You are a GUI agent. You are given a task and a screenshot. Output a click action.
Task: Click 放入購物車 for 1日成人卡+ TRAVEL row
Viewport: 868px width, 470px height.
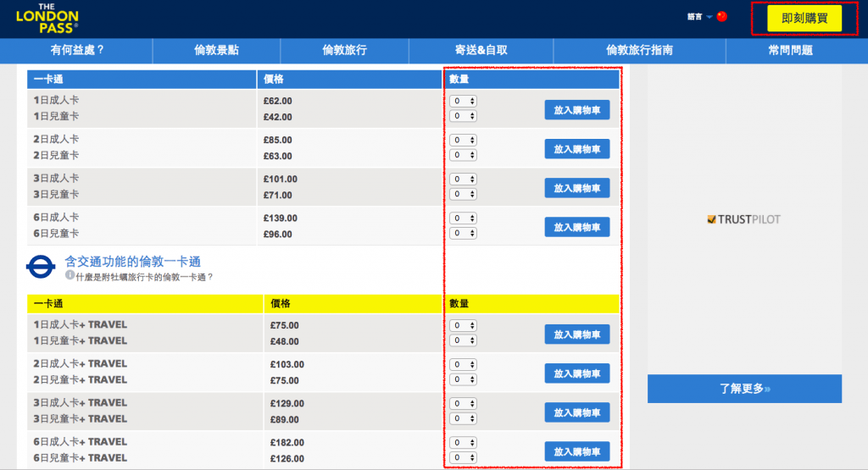[x=576, y=335]
